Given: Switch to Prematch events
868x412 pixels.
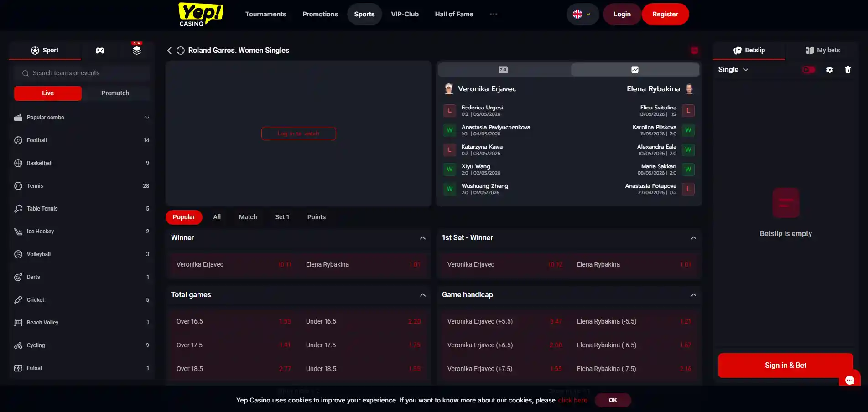Looking at the screenshot, I should tap(115, 93).
